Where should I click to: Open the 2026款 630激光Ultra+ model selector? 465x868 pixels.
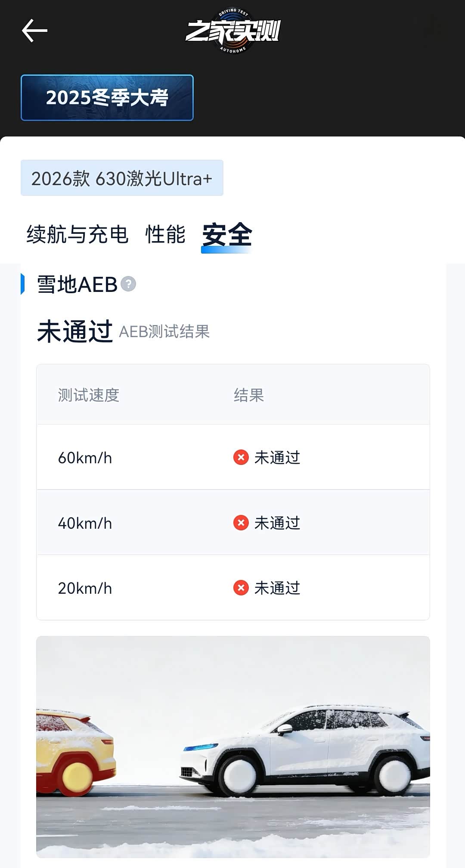[x=122, y=178]
